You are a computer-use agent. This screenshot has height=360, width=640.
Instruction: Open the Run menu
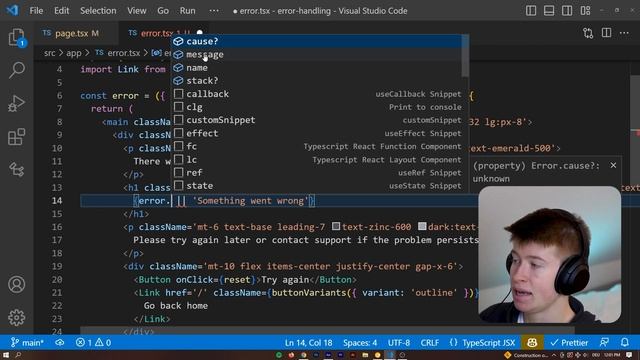[187, 11]
